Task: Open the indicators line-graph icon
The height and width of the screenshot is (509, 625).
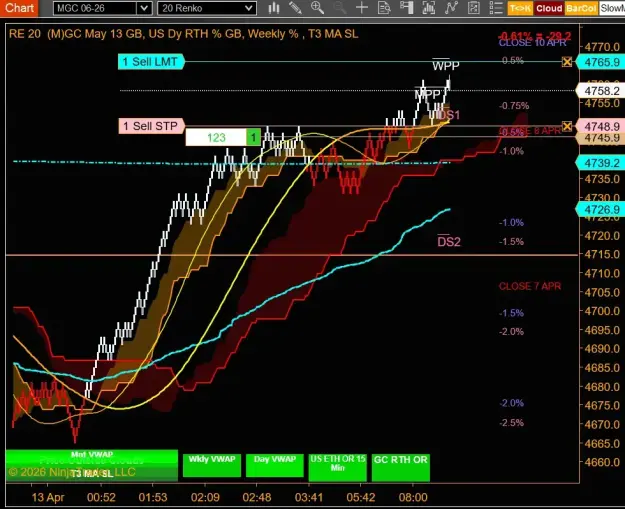Action: [x=451, y=8]
